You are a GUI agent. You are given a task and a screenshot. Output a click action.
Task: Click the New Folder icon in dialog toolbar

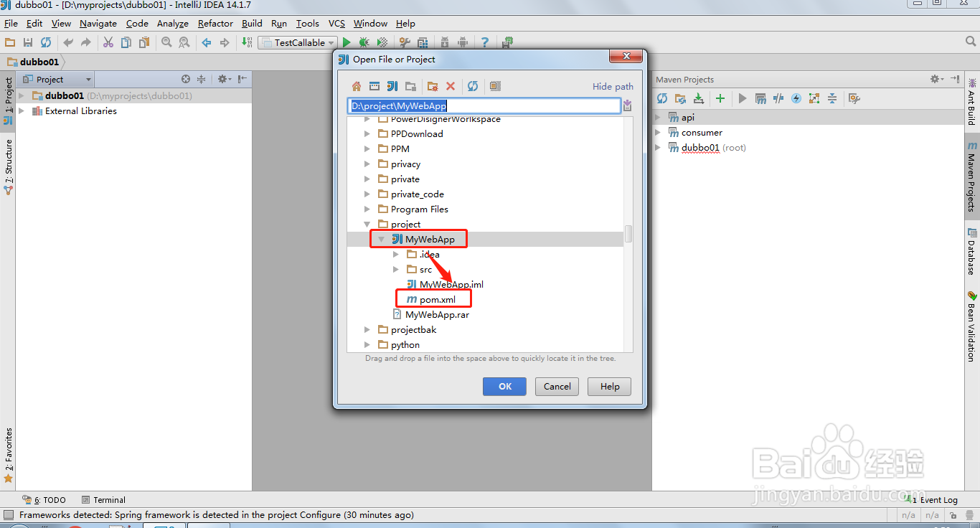(x=432, y=86)
